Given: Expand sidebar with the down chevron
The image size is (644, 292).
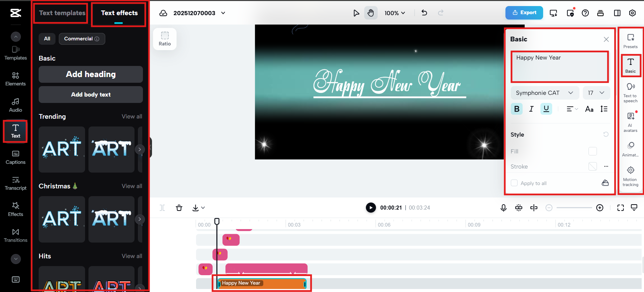Looking at the screenshot, I should 15,259.
